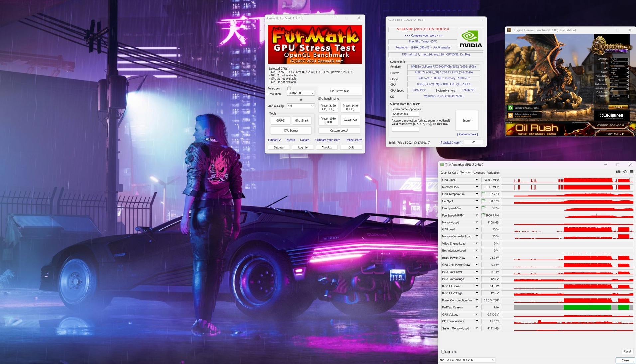Image resolution: width=636 pixels, height=364 pixels.
Task: Take a GPU-Z screenshot with the camera icon
Action: pos(618,172)
